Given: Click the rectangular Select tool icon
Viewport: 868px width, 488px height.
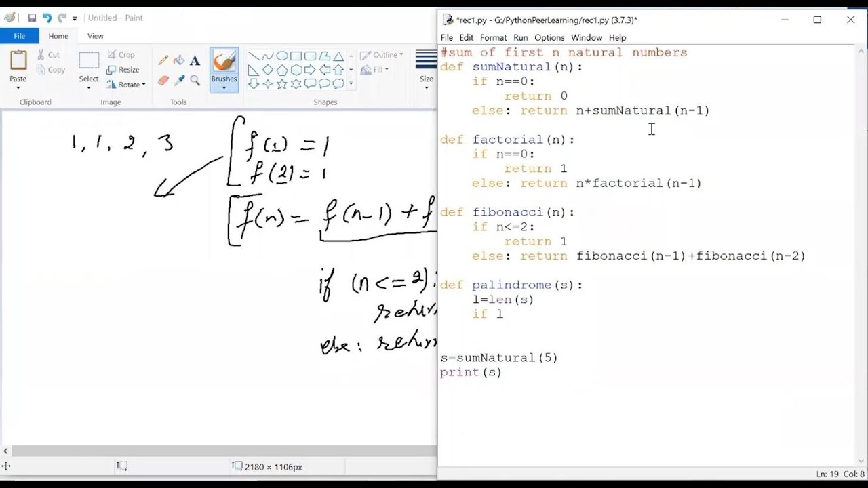Looking at the screenshot, I should (89, 61).
